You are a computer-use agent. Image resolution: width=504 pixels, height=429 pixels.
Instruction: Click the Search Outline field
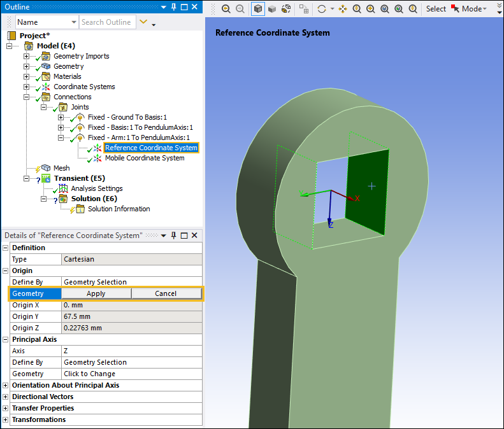point(106,22)
